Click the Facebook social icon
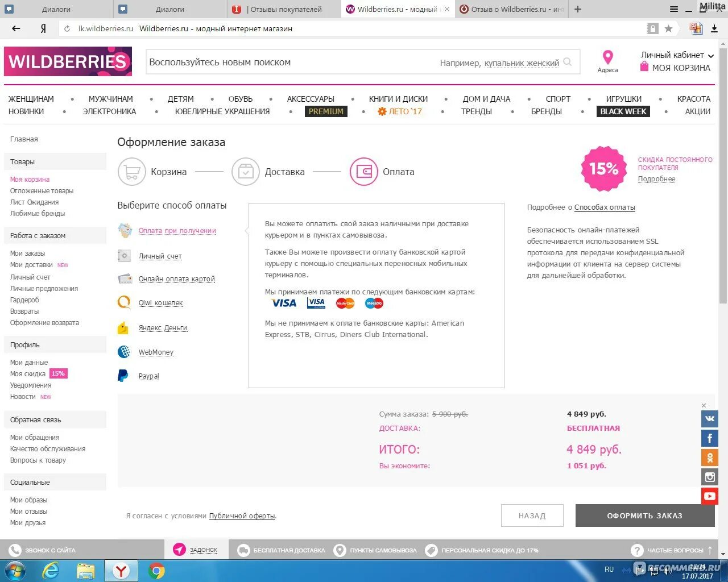Screen dimensions: 728x582 710,438
